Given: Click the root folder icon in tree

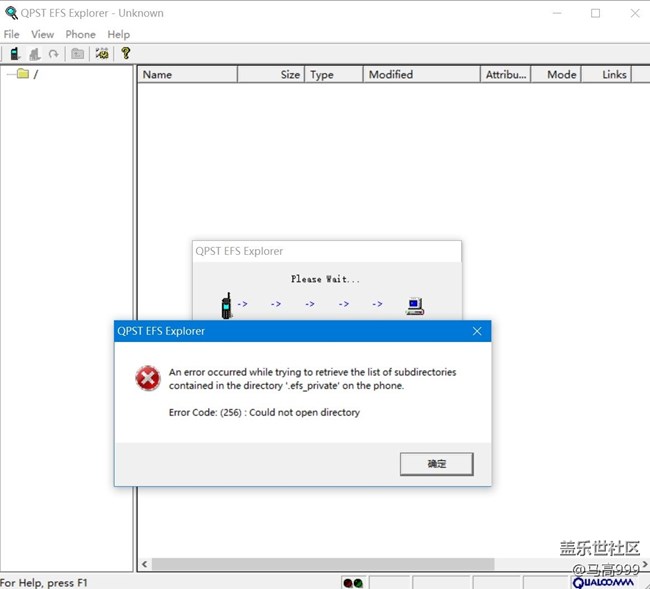Looking at the screenshot, I should click(22, 74).
